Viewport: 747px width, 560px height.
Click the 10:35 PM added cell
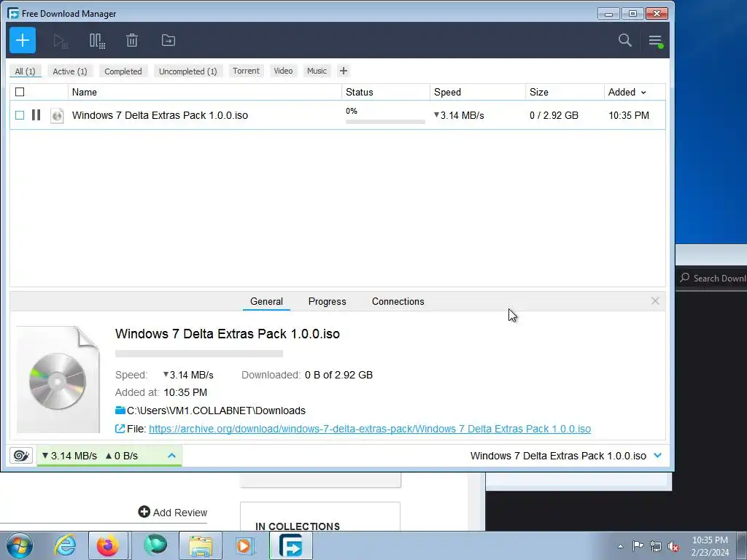[629, 115]
